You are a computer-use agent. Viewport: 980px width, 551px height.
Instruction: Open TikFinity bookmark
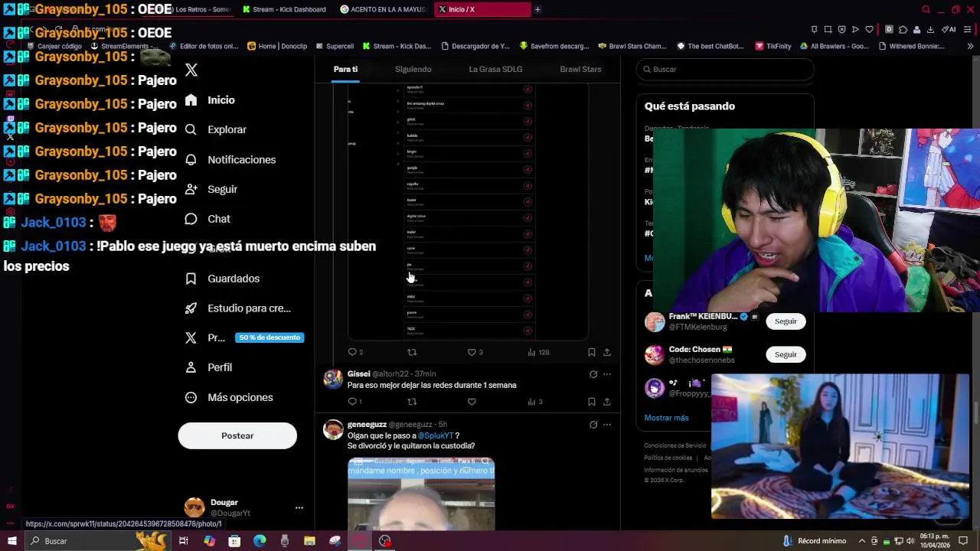point(773,46)
